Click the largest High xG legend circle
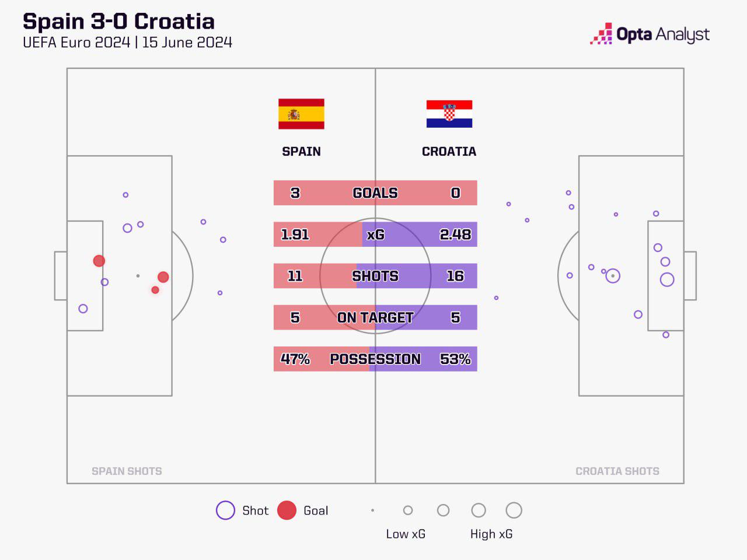Screen dimensions: 747x560 tap(514, 510)
